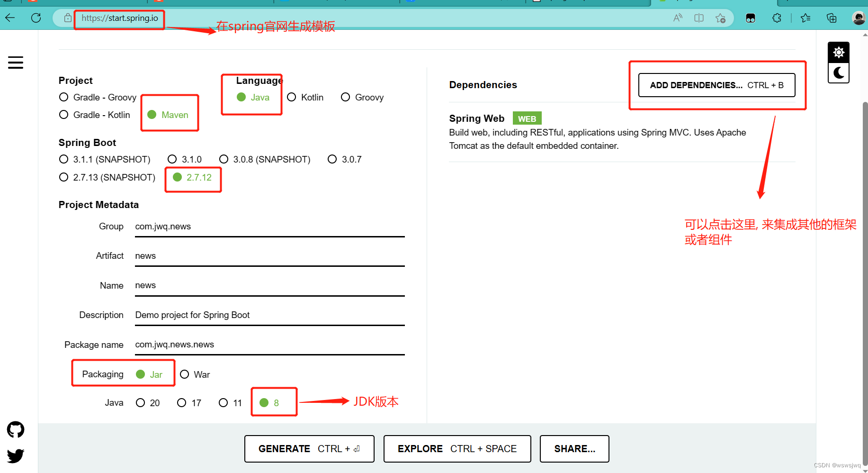Select Maven project type

coord(168,115)
